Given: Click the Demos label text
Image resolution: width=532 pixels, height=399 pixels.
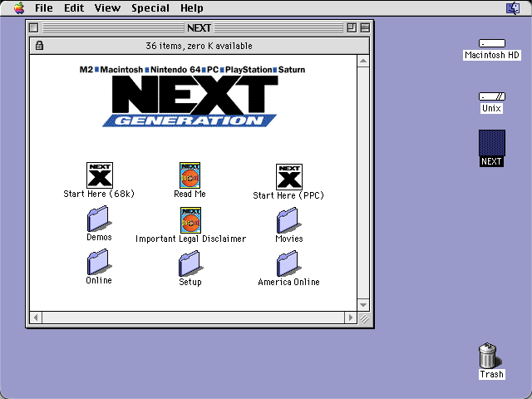Looking at the screenshot, I should point(99,237).
